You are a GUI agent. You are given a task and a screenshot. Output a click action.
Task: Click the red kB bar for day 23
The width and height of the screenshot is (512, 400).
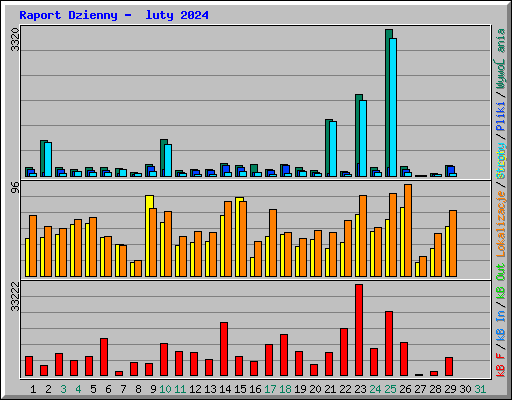359,330
